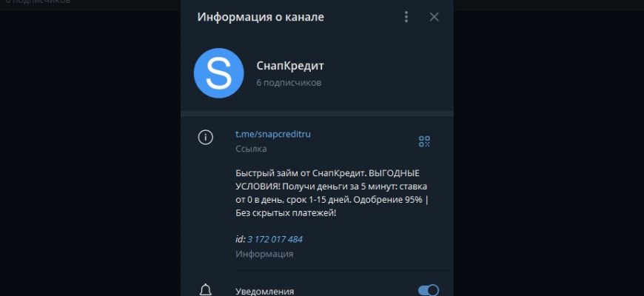Click the УСЛОВИЯ! Получи деньги description line
This screenshot has width=644, height=296.
coord(332,186)
